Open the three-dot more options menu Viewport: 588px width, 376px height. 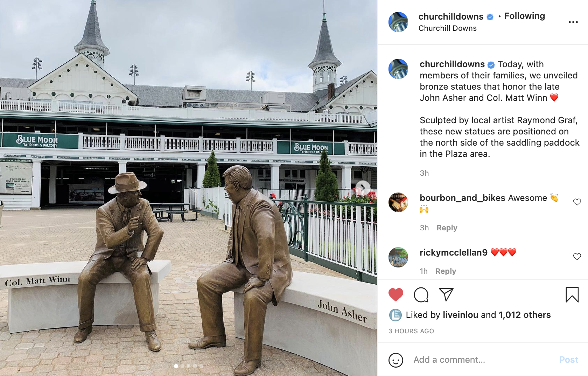(573, 22)
